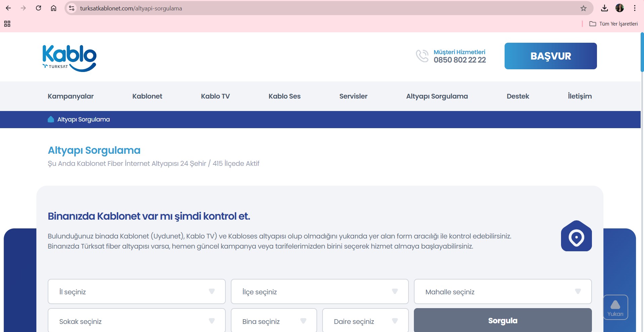This screenshot has width=644, height=332.
Task: Open the browser downloads icon
Action: [604, 8]
